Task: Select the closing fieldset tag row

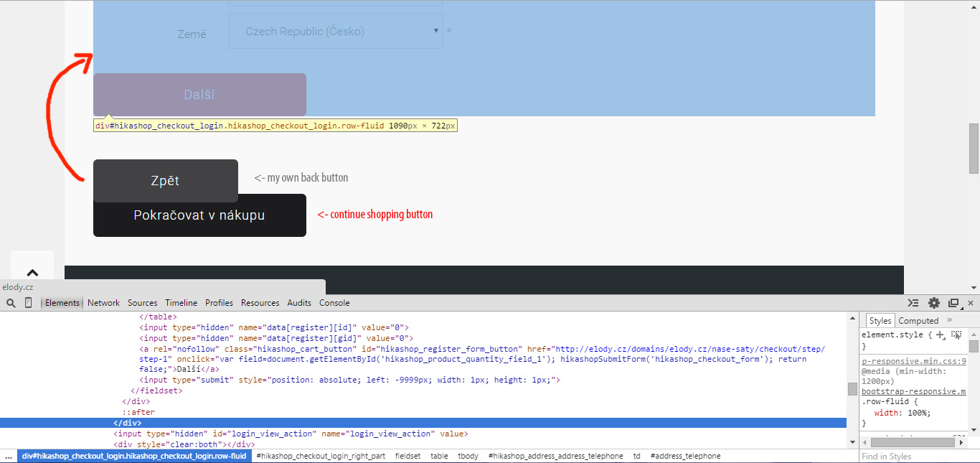Action: (x=156, y=391)
